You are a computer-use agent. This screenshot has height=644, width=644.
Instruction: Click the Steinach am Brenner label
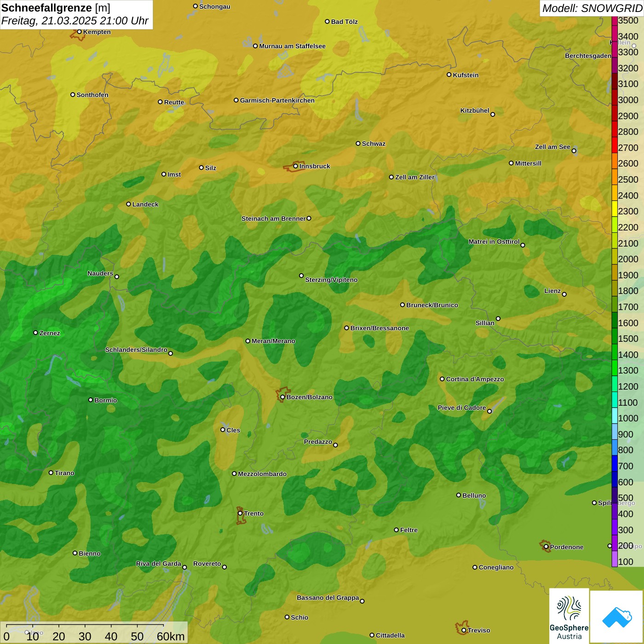tap(273, 218)
